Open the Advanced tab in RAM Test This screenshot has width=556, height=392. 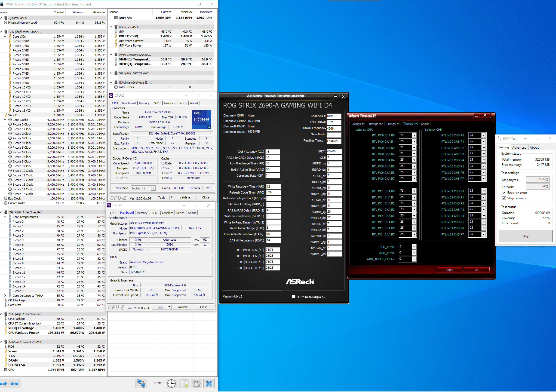point(519,147)
